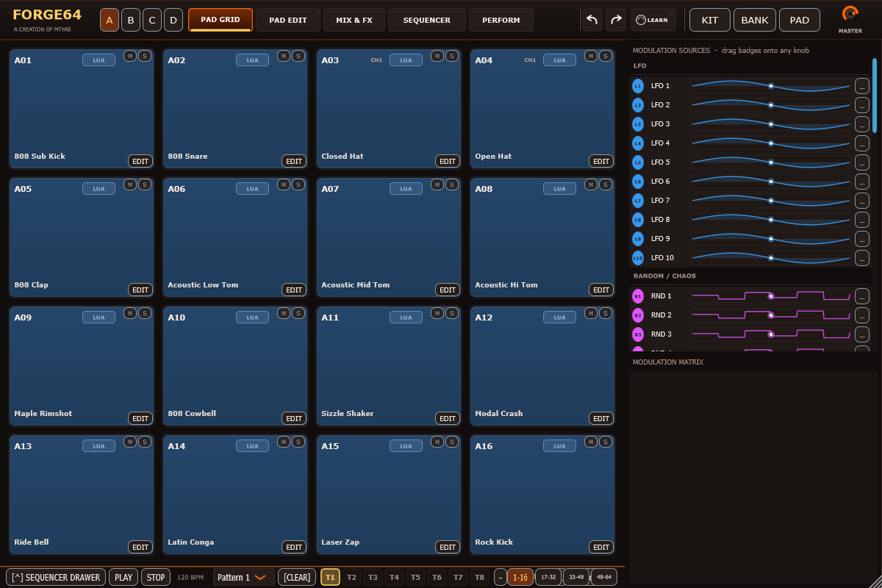This screenshot has height=588, width=882.
Task: Click the RND 1 modulation badge
Action: pyautogui.click(x=638, y=296)
